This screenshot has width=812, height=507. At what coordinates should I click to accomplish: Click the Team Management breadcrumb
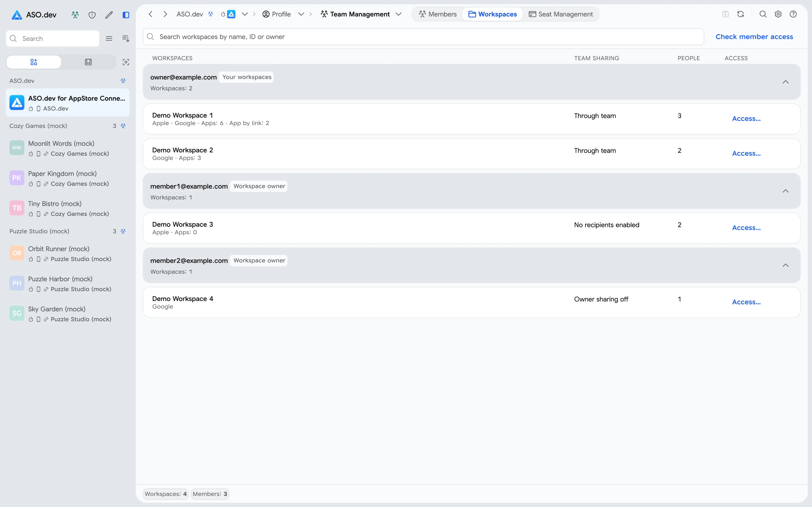pyautogui.click(x=355, y=14)
